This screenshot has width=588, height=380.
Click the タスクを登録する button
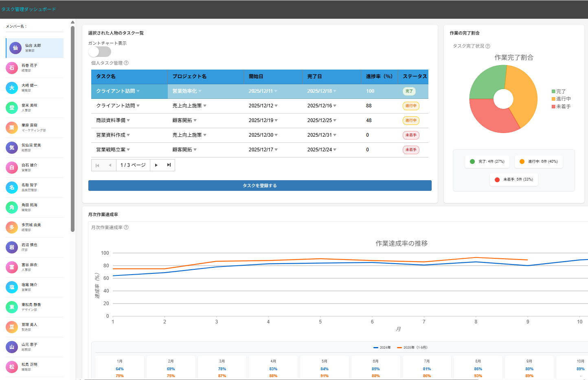(x=260, y=186)
